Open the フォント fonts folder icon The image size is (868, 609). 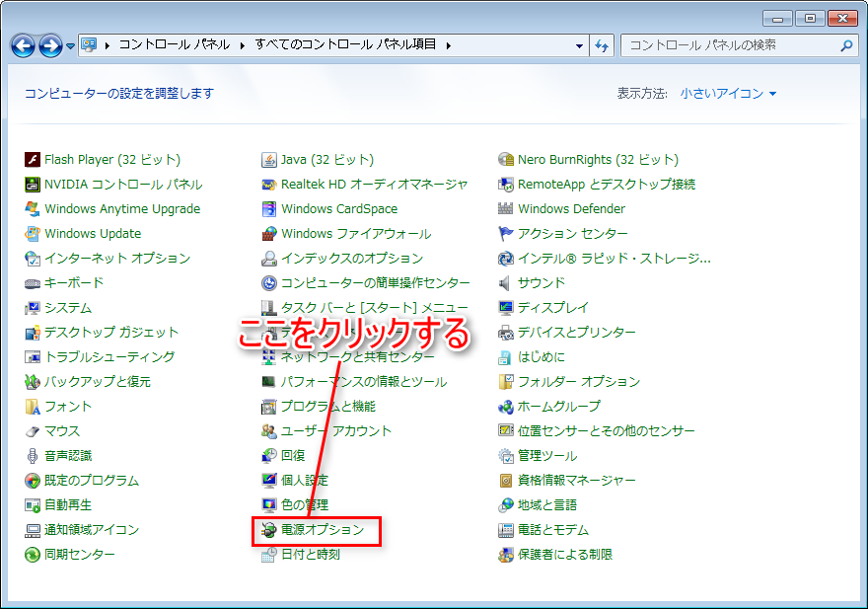tap(33, 407)
